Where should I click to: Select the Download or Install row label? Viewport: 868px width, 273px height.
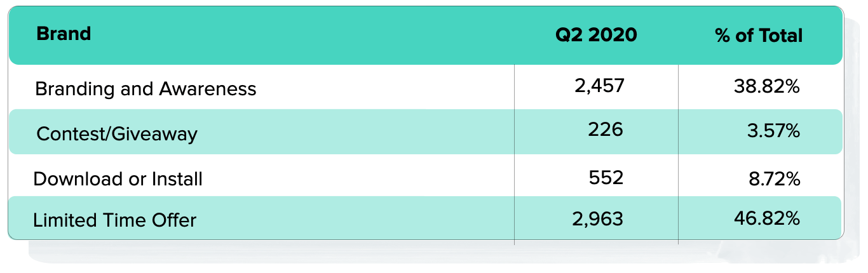[118, 179]
